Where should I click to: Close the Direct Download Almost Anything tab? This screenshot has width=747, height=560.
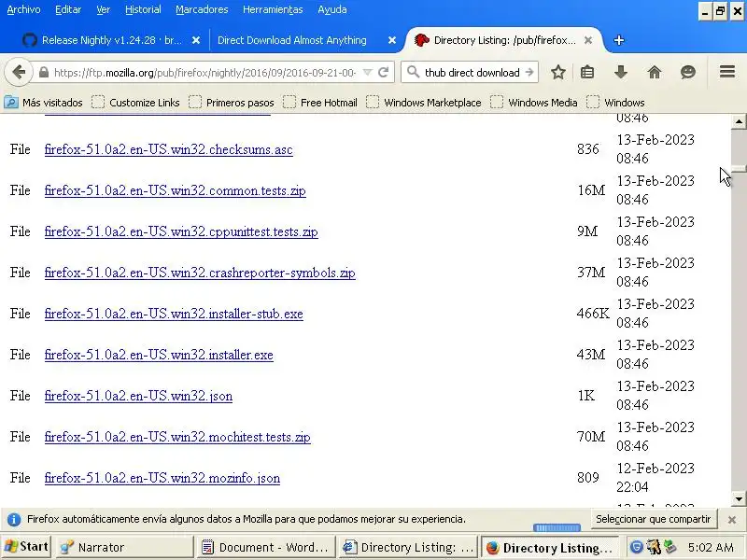point(392,40)
